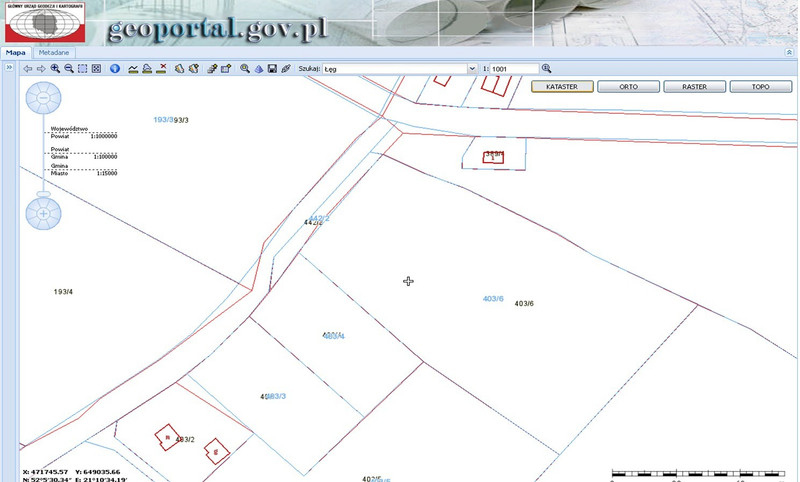Select the zoom in magnifier tool

tap(55, 69)
